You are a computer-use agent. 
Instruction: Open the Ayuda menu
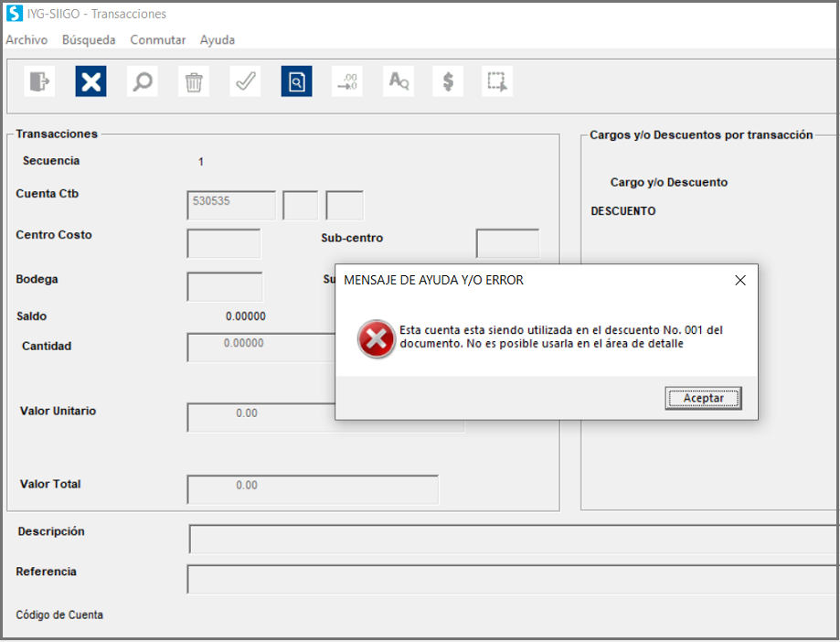[218, 39]
